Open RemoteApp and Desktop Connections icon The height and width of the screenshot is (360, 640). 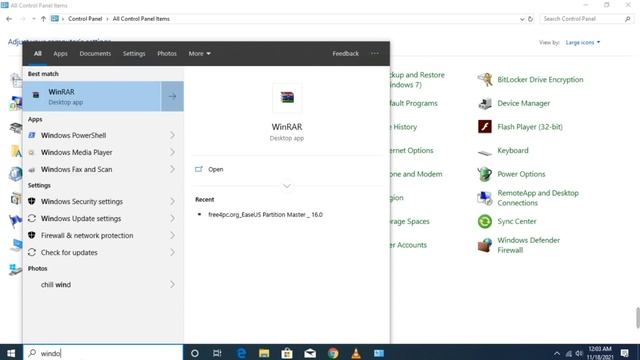pos(485,198)
